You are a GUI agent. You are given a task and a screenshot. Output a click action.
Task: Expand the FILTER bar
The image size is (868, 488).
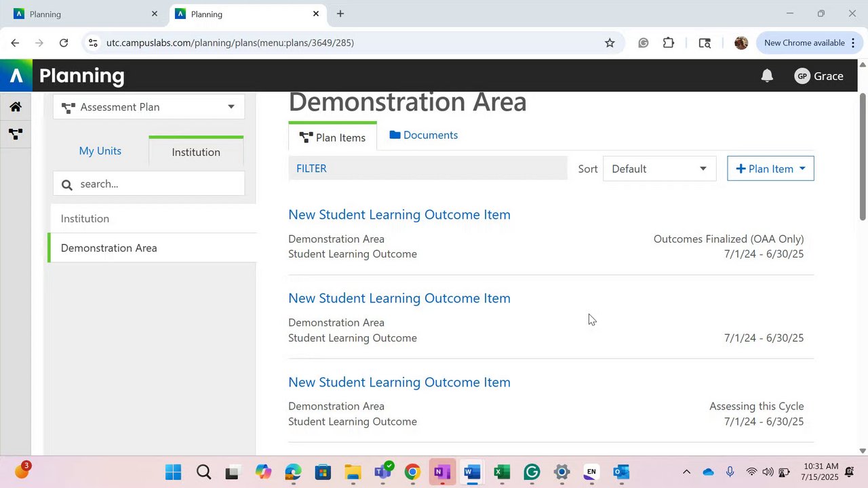(427, 169)
